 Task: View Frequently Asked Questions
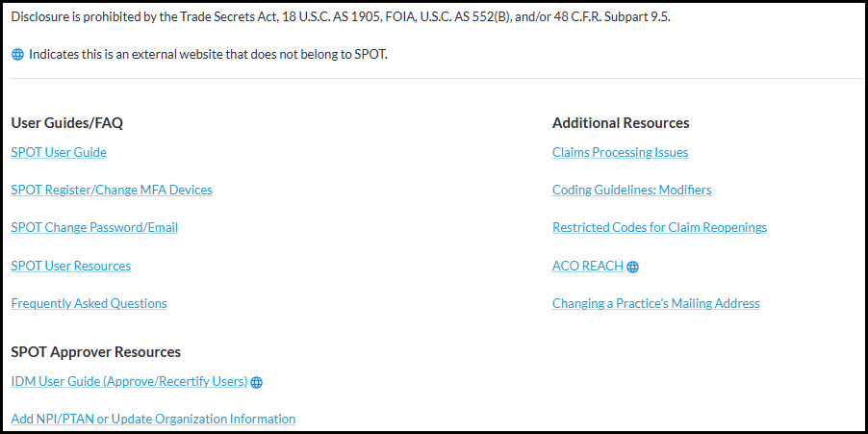[89, 303]
